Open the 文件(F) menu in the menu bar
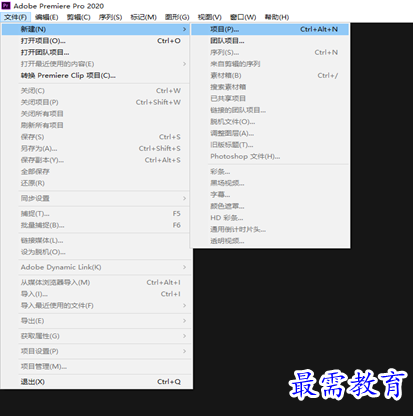The image size is (413, 416). [x=16, y=17]
